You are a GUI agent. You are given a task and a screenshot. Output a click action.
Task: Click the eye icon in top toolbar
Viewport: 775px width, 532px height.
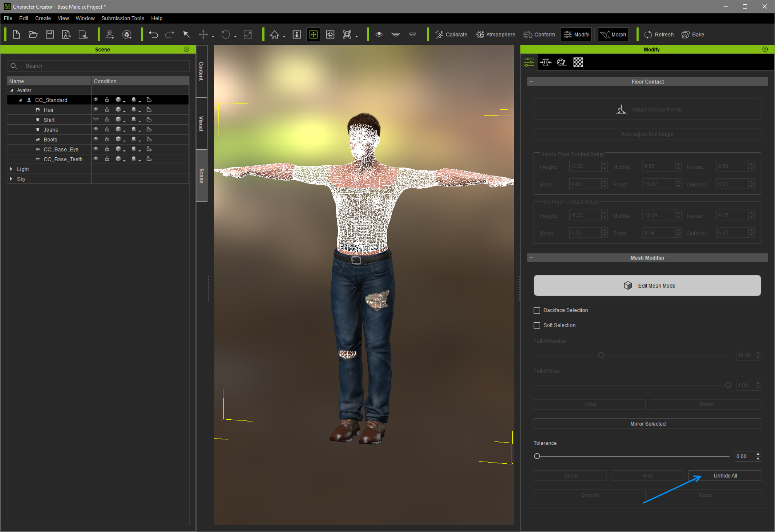click(x=379, y=34)
